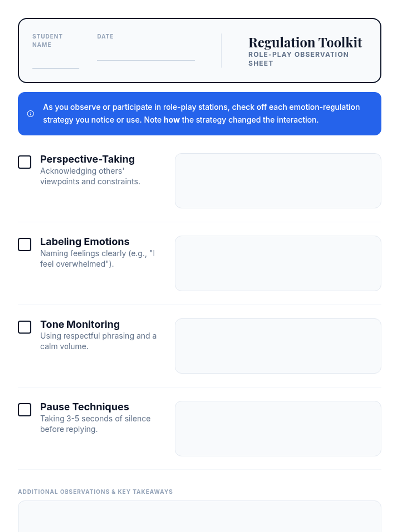This screenshot has height=532, width=399.
Task: Click the Additional Observations & Key Takeaways label
Action: tap(95, 492)
